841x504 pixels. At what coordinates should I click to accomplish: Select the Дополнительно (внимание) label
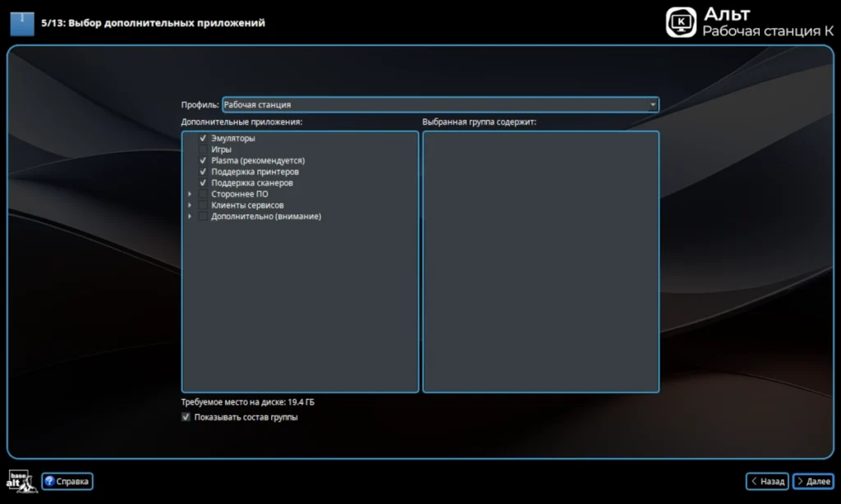[266, 217]
